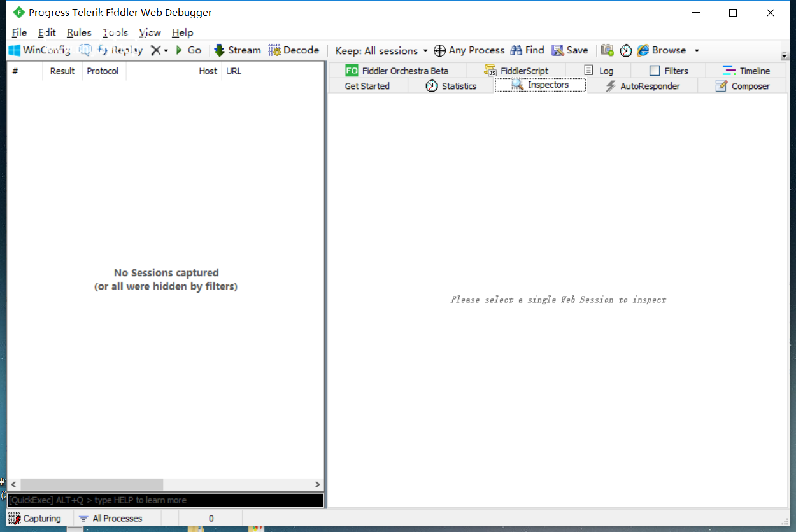Switch to the Composer tab
This screenshot has width=796, height=532.
743,86
